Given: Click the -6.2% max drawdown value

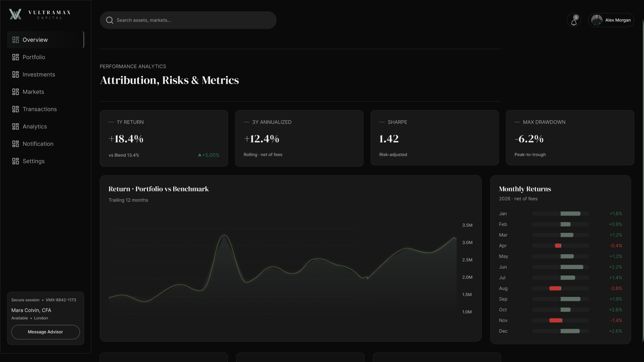Looking at the screenshot, I should click(x=529, y=139).
